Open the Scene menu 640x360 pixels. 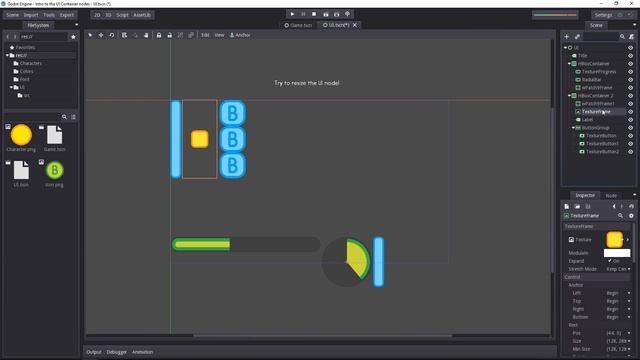(13, 15)
